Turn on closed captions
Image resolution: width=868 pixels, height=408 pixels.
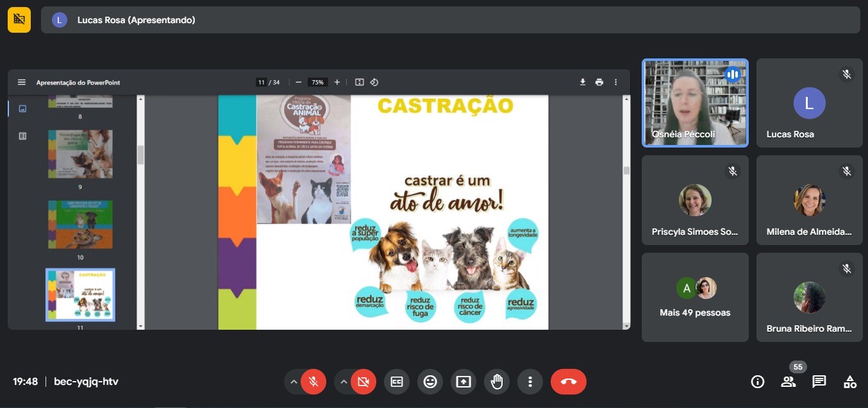coord(397,382)
